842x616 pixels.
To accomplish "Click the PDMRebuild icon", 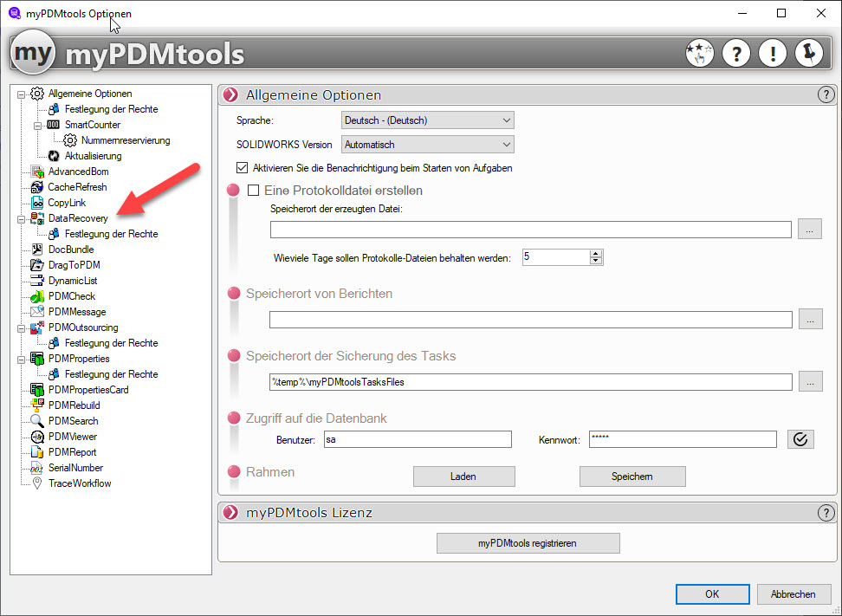I will pyautogui.click(x=37, y=405).
